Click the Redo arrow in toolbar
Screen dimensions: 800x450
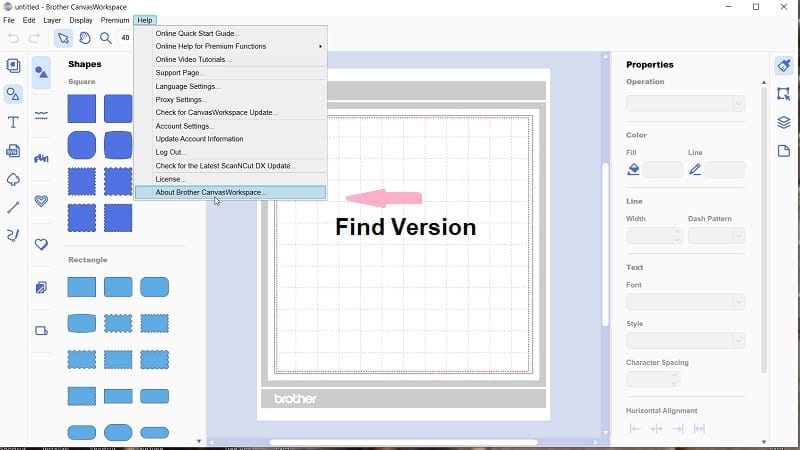(34, 38)
